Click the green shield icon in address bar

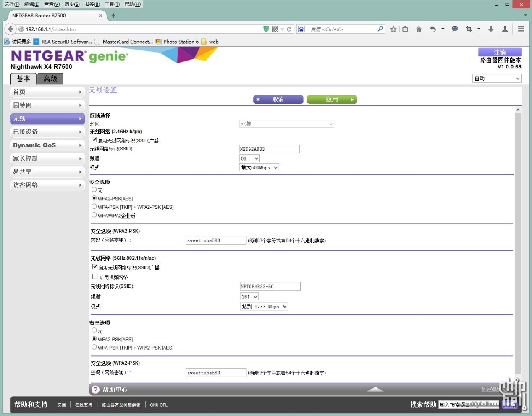pyautogui.click(x=266, y=29)
